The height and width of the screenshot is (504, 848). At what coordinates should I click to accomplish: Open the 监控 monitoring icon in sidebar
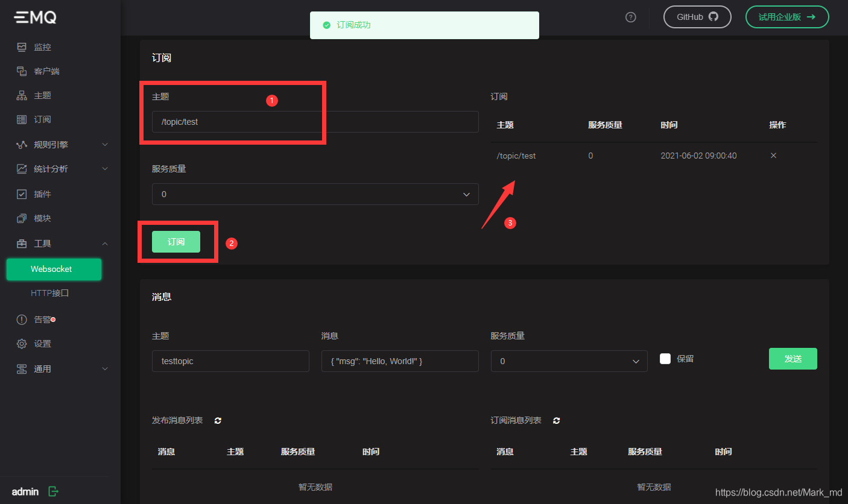22,46
